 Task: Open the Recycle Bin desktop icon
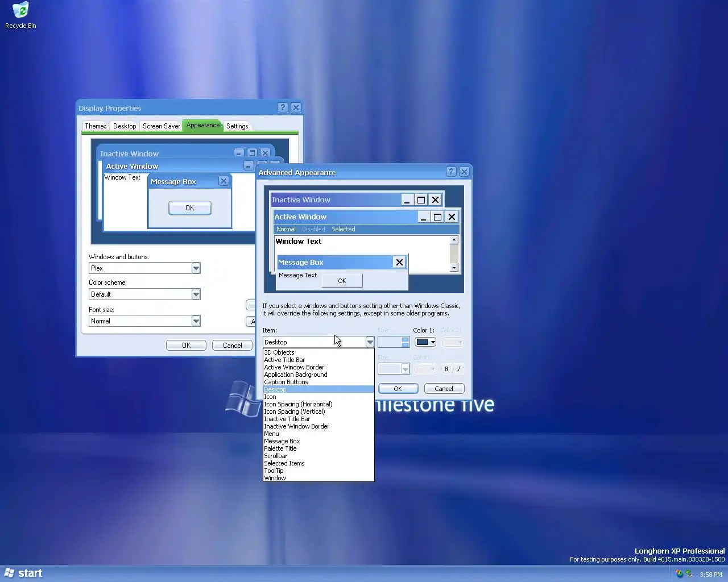[x=20, y=15]
